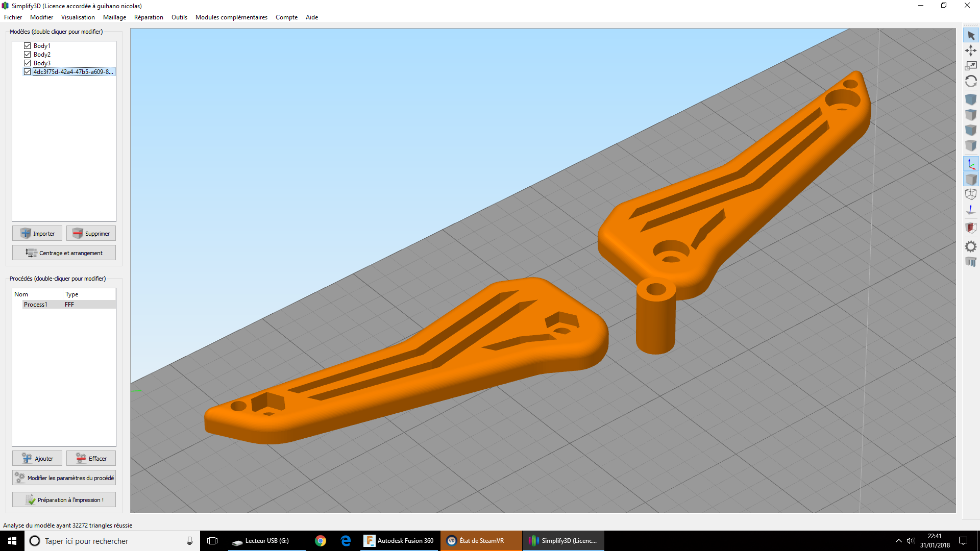Screen dimensions: 980x551
Task: Show model surface normals
Action: click(x=971, y=210)
